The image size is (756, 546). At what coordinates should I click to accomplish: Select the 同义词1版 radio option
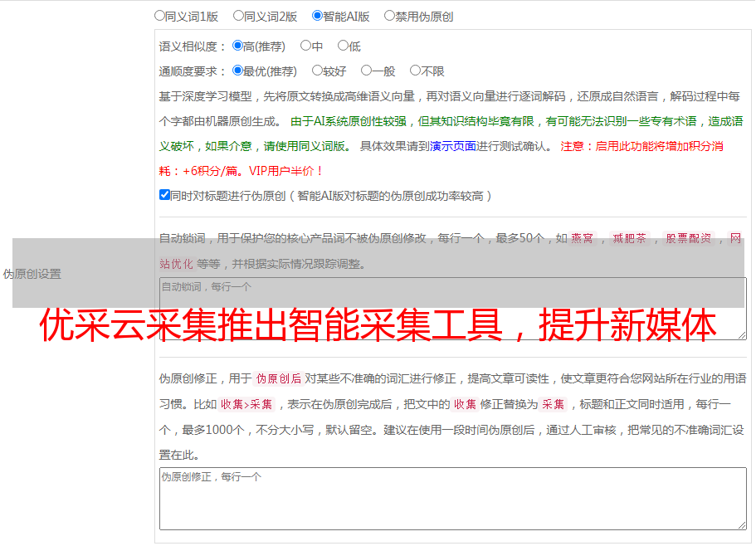pyautogui.click(x=159, y=16)
